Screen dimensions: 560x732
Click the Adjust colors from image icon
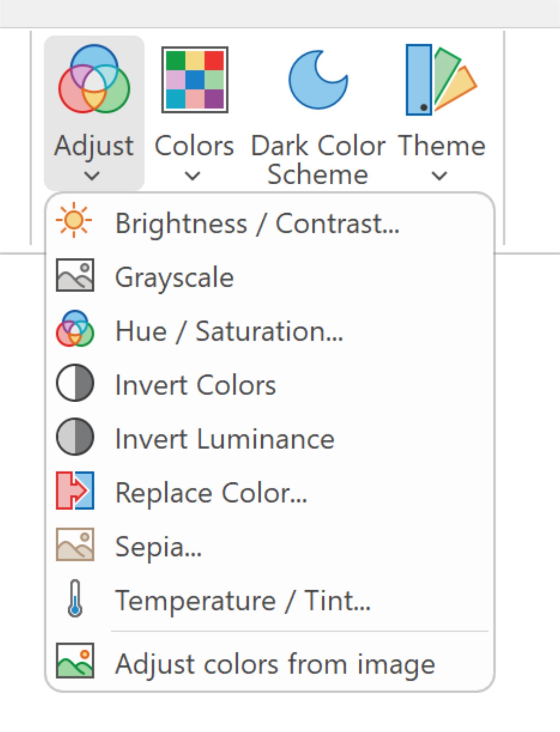(75, 661)
